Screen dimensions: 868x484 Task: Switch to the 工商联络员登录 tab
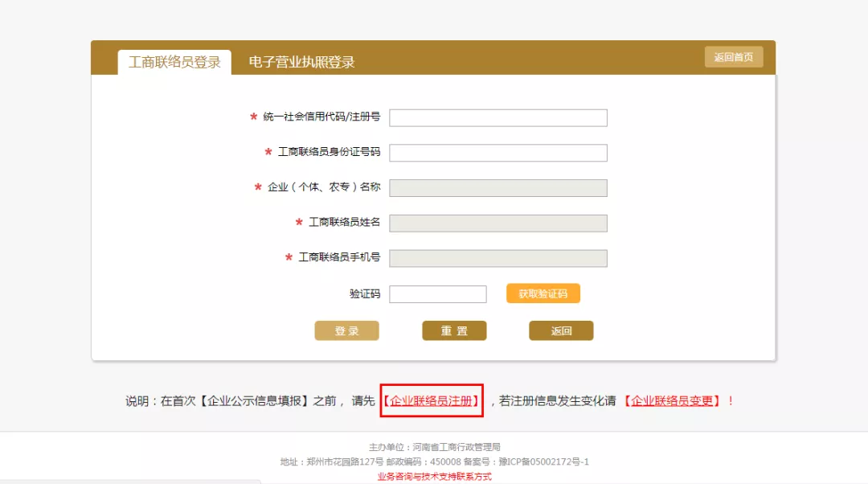[x=174, y=62]
